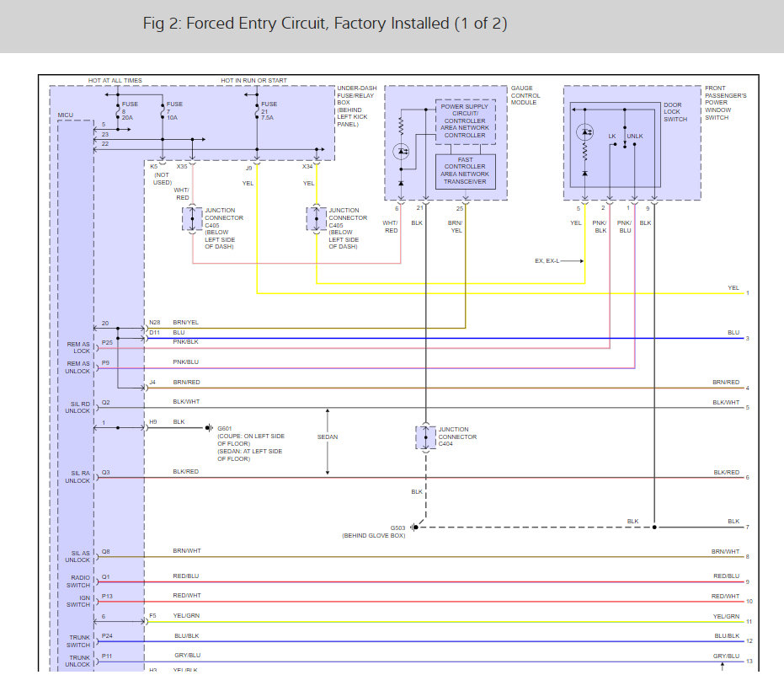
Task: Click the 'IGN SWITCH' label
Action: coord(78,601)
